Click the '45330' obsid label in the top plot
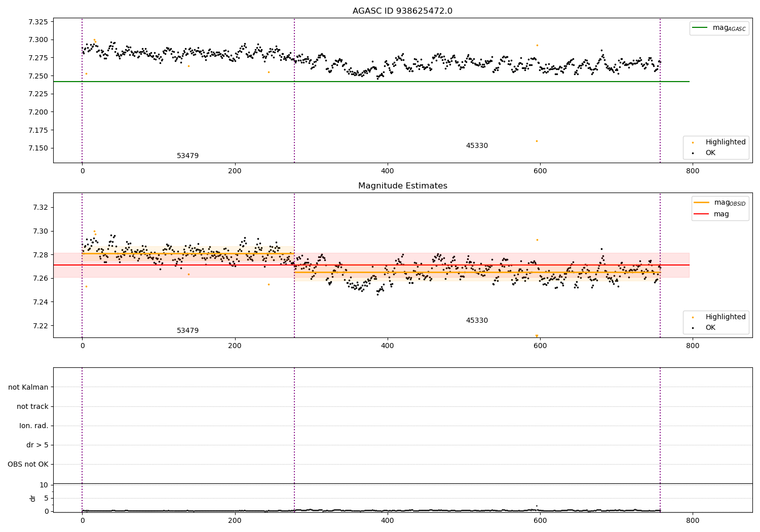 pos(477,146)
